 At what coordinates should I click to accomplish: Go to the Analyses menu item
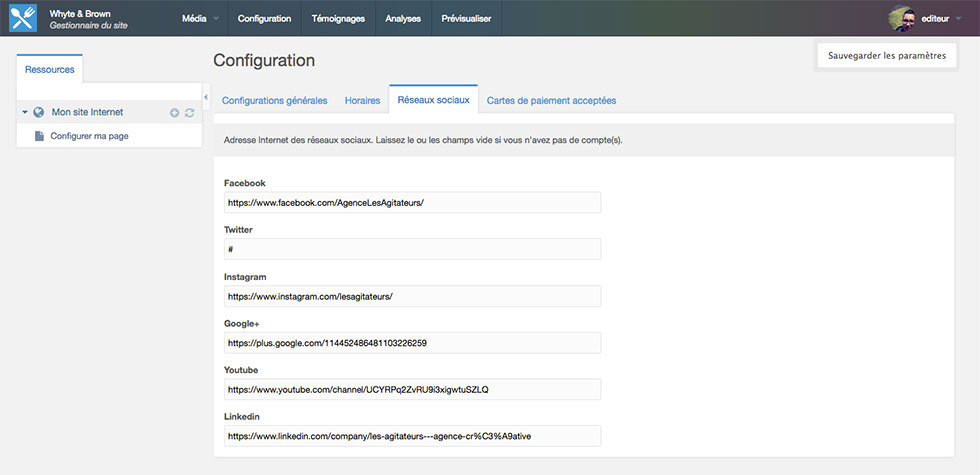tap(403, 18)
